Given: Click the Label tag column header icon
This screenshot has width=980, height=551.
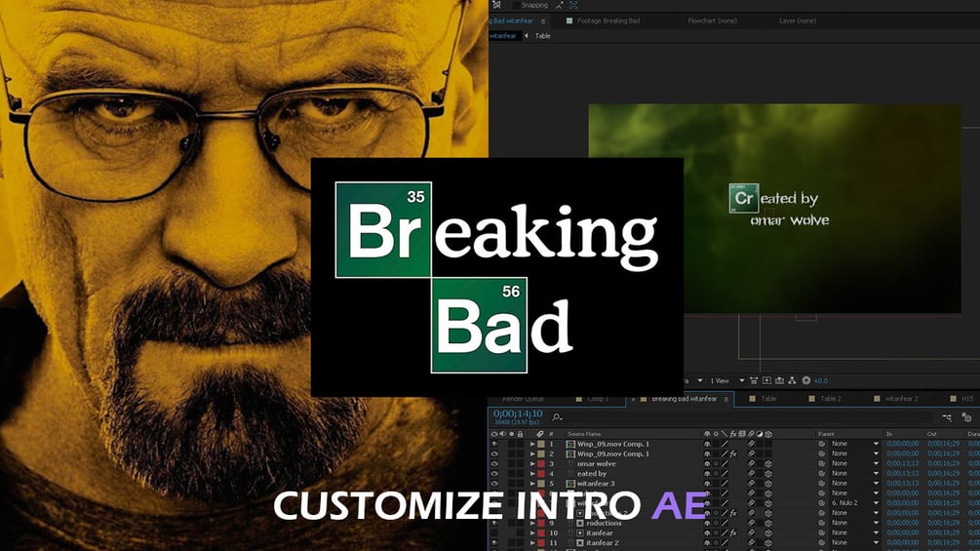Looking at the screenshot, I should pyautogui.click(x=540, y=434).
